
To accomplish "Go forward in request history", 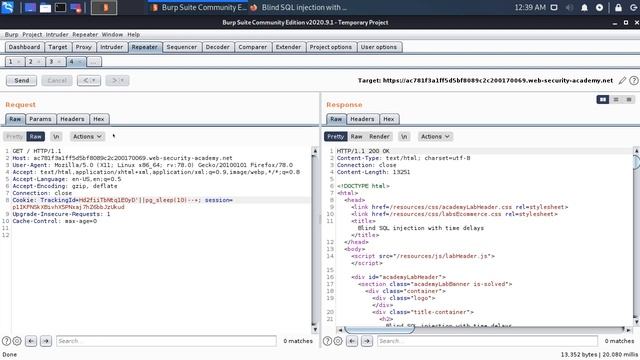I will pyautogui.click(x=118, y=80).
